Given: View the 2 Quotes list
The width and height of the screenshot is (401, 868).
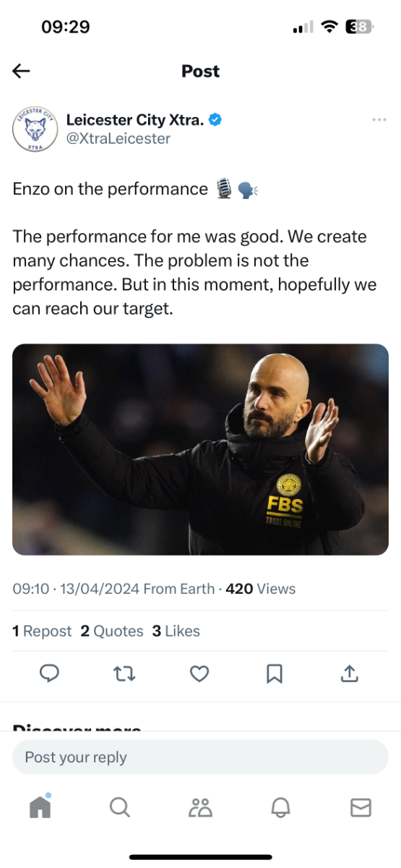Looking at the screenshot, I should [111, 631].
